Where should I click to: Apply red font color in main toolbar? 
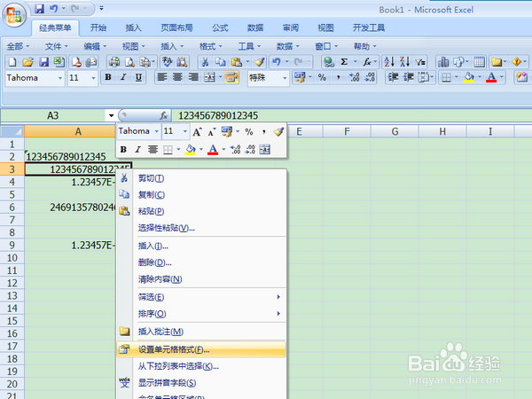491,77
